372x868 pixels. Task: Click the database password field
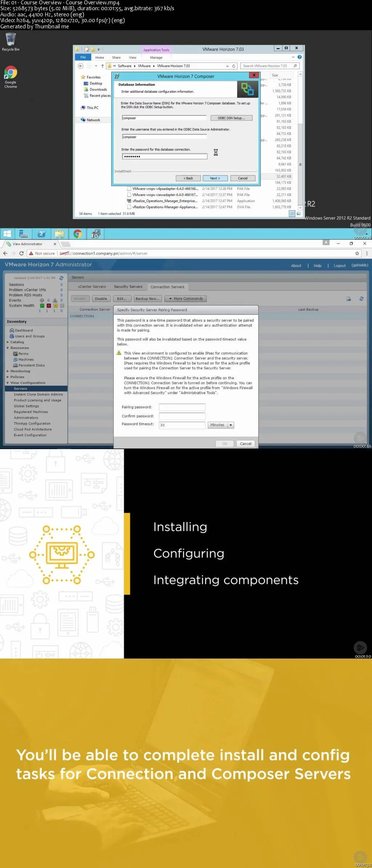tap(165, 156)
